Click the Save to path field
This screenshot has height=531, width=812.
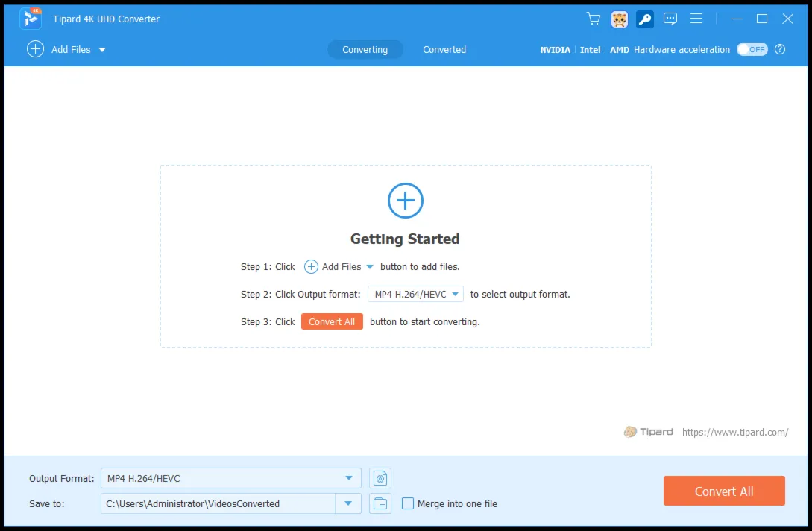point(218,503)
